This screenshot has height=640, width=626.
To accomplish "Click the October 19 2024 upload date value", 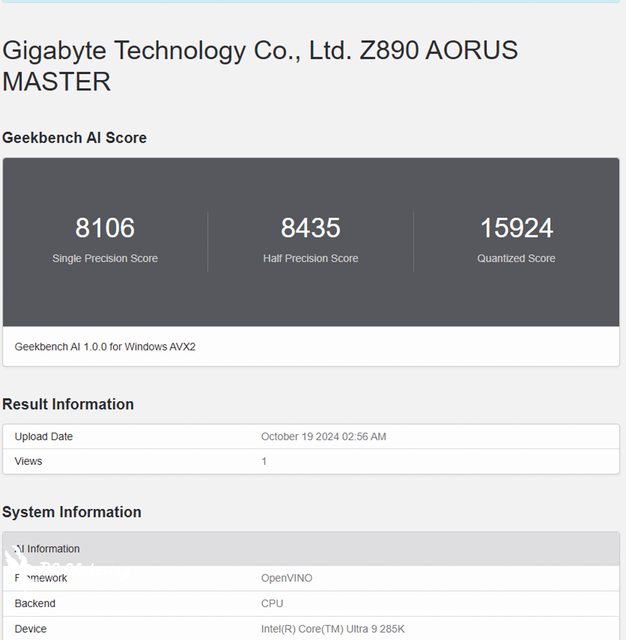I will pos(323,436).
